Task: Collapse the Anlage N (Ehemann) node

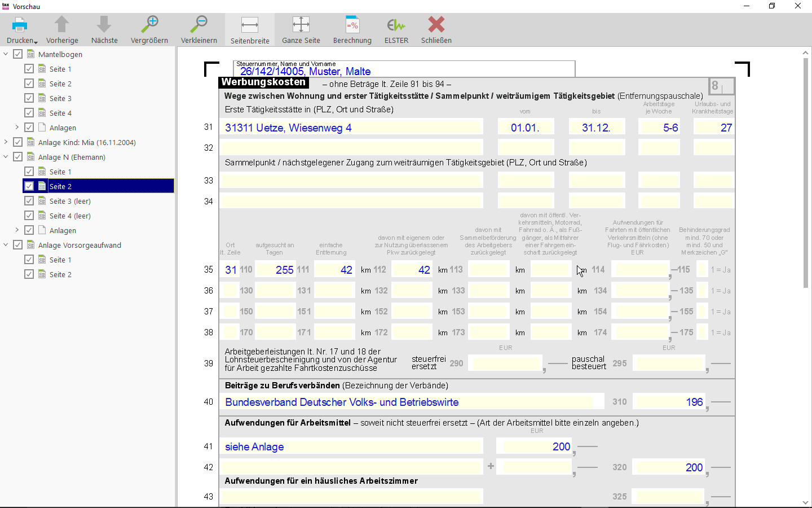Action: pyautogui.click(x=6, y=157)
